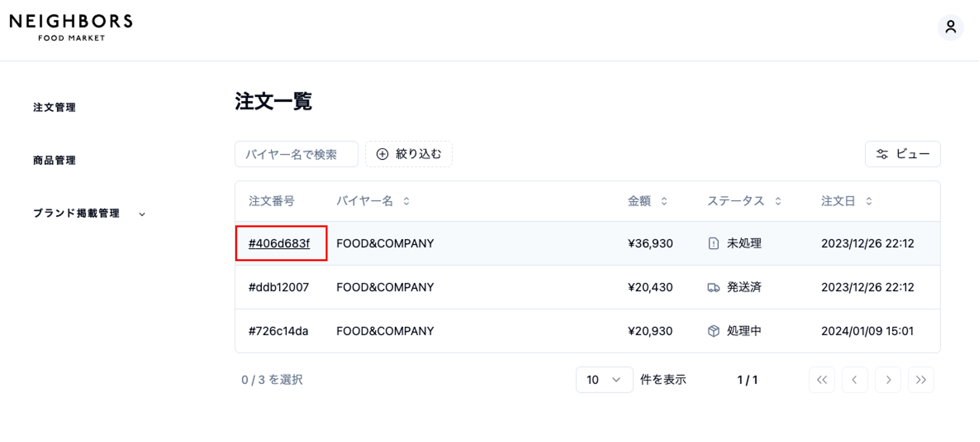The image size is (980, 442).
Task: Click the 処理中 package status icon
Action: click(x=713, y=331)
